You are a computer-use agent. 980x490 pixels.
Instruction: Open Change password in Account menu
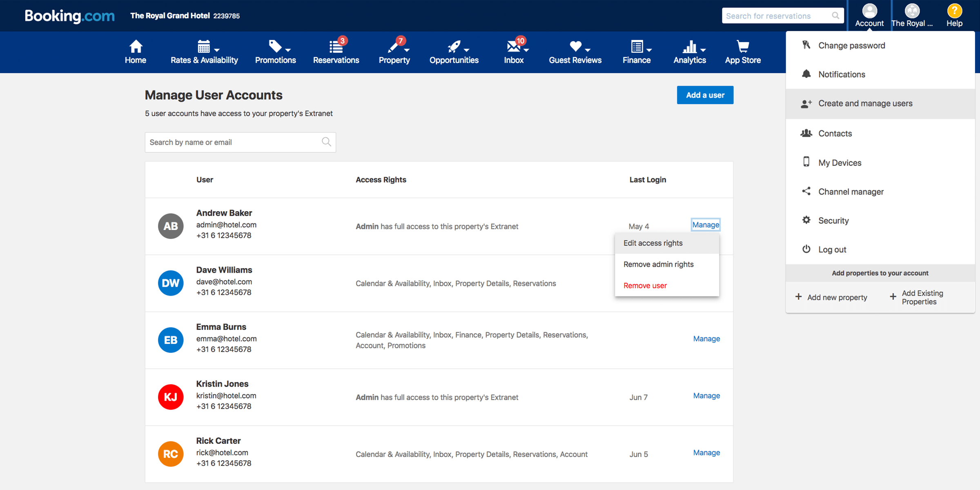pyautogui.click(x=851, y=45)
